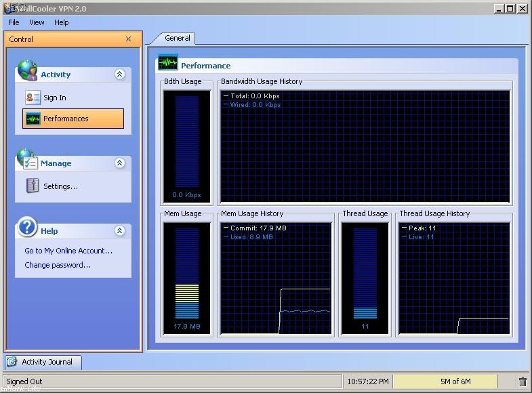Click the Performances graph icon

(x=33, y=119)
